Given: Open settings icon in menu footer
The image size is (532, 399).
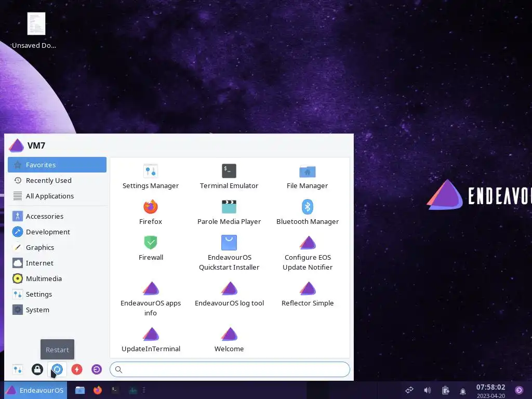Looking at the screenshot, I should pyautogui.click(x=18, y=369).
